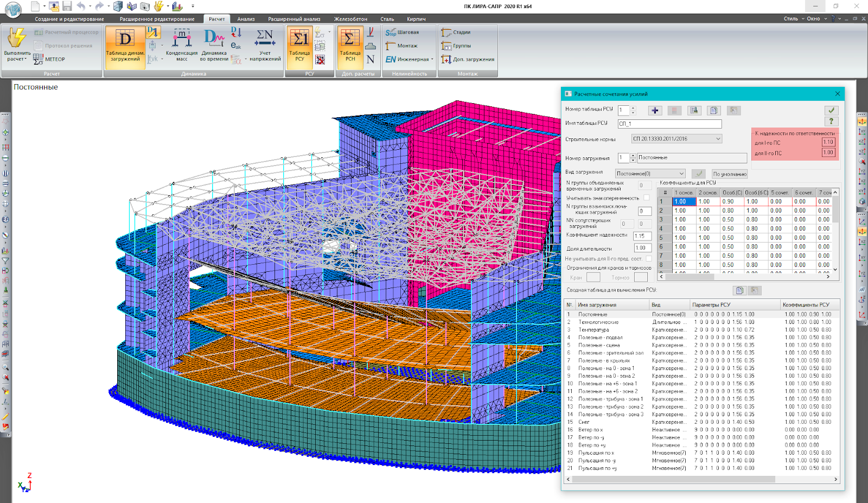Open Стиль dropdown in title area
This screenshot has width=868, height=503.
pyautogui.click(x=794, y=18)
